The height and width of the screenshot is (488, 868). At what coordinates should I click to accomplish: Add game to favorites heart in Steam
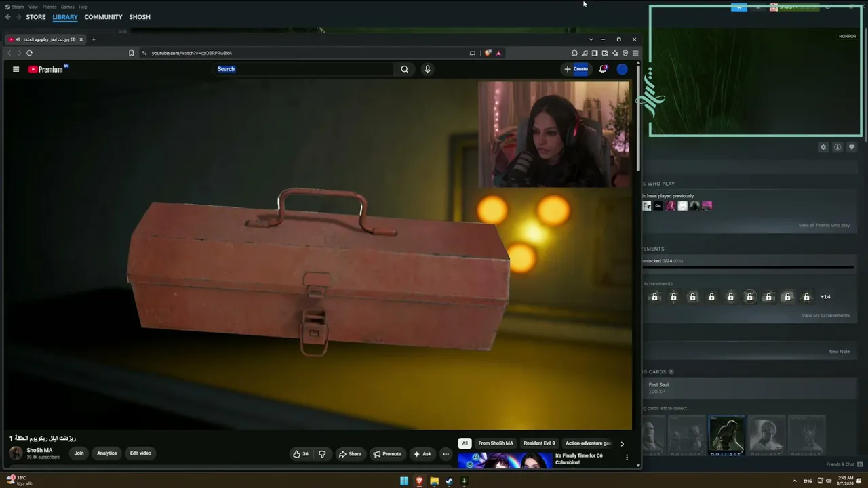pyautogui.click(x=852, y=147)
